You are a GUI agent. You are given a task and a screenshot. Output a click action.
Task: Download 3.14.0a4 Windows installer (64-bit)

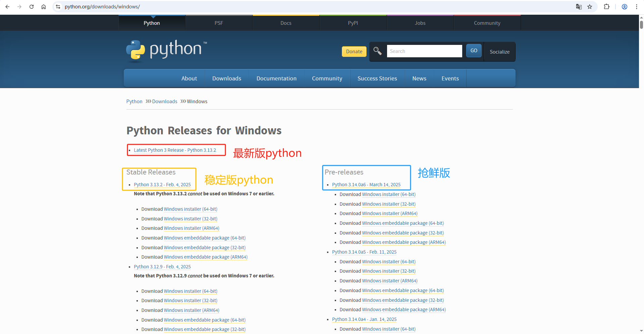coord(389,329)
